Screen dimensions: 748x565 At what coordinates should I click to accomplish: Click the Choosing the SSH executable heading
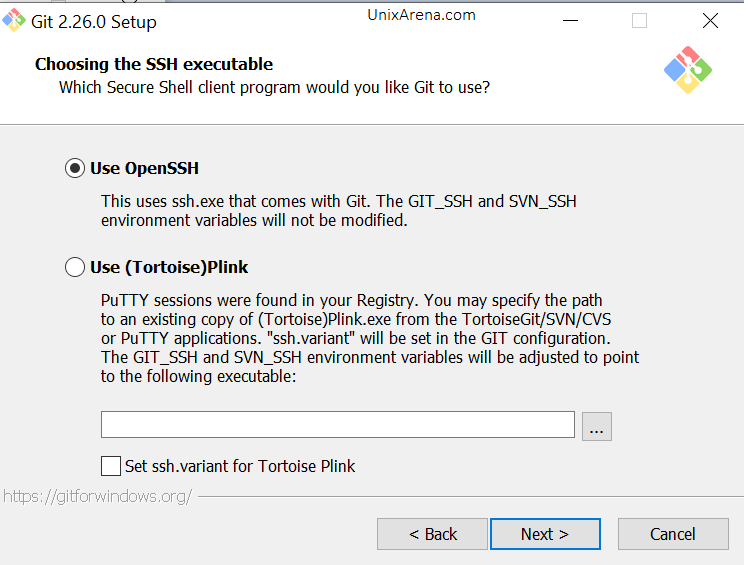(154, 64)
